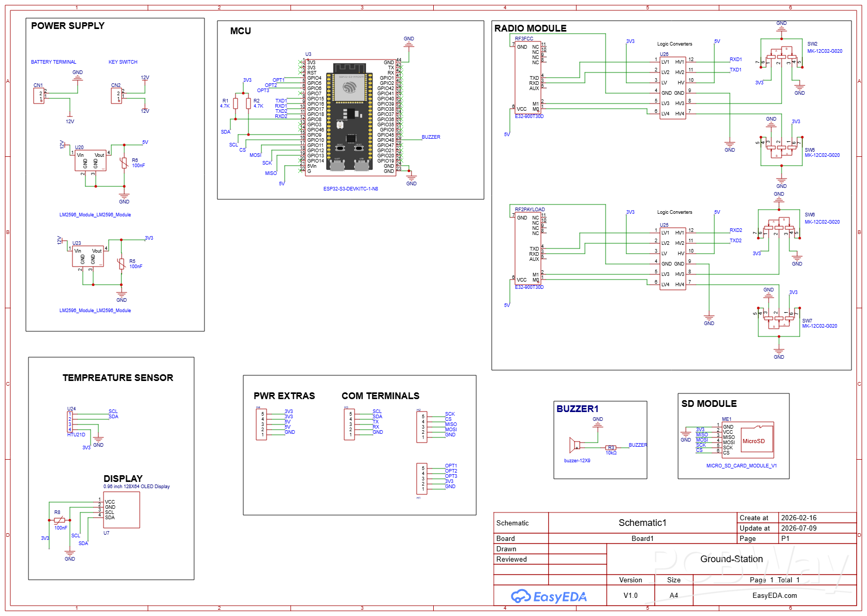The height and width of the screenshot is (616, 867).
Task: Select the RF2PAYLOAD radio module symbol
Action: click(x=528, y=248)
